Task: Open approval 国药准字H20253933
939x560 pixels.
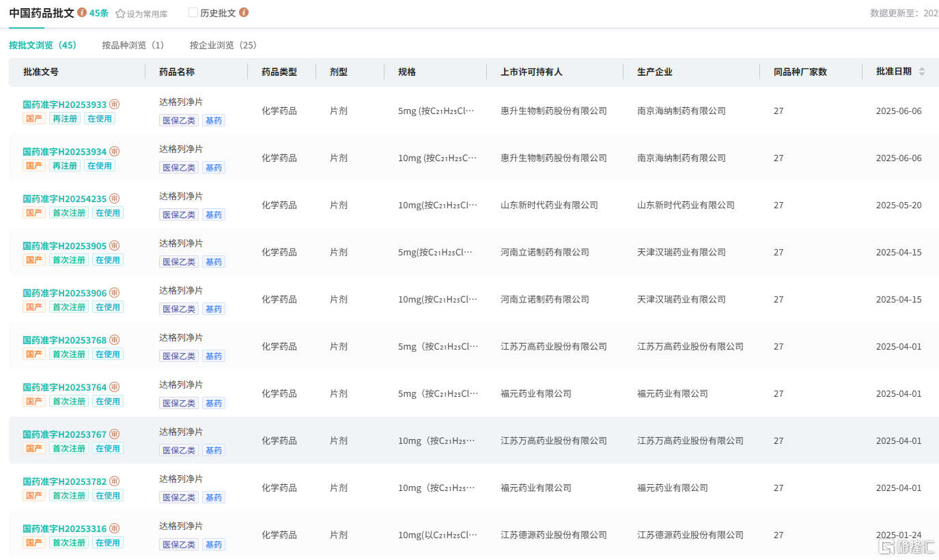Action: [x=65, y=104]
